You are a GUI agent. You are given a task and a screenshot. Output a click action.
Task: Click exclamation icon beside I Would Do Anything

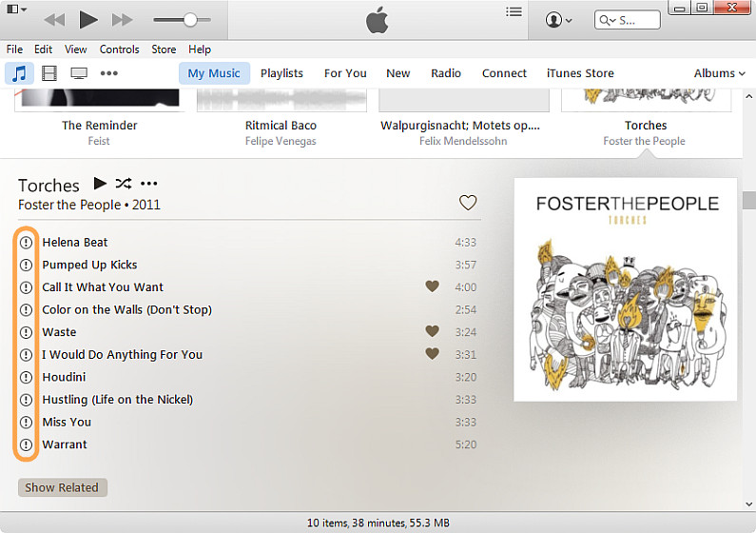coord(26,354)
